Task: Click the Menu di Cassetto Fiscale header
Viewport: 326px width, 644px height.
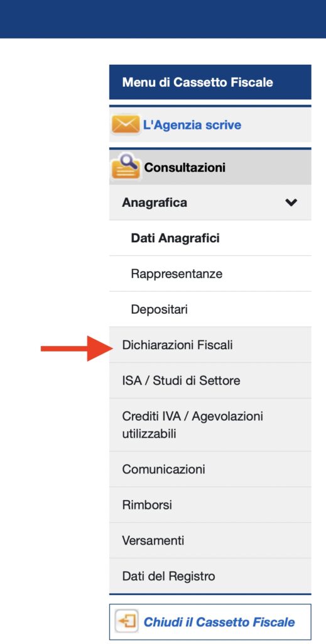Action: pyautogui.click(x=210, y=82)
